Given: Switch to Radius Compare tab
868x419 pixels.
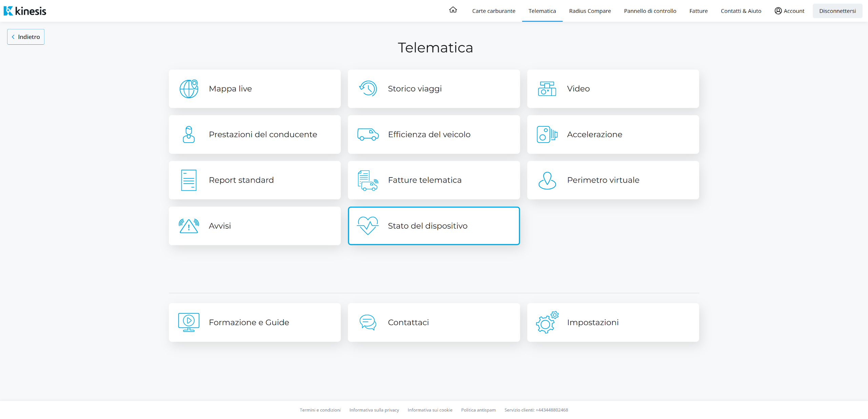Looking at the screenshot, I should click(590, 11).
